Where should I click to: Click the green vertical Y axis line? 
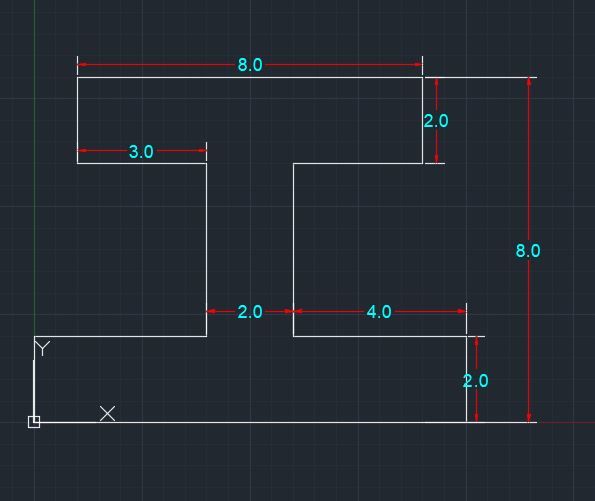pos(35,167)
